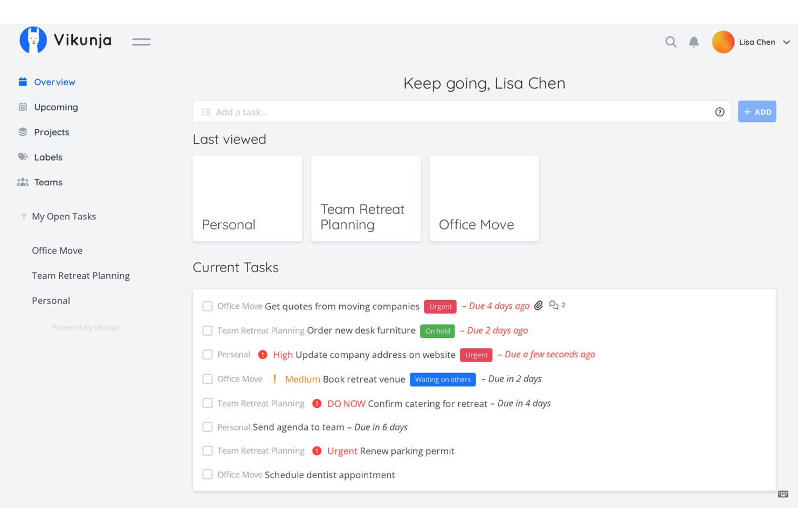This screenshot has width=798, height=532.
Task: Tick the Update company address checkbox
Action: [x=207, y=355]
